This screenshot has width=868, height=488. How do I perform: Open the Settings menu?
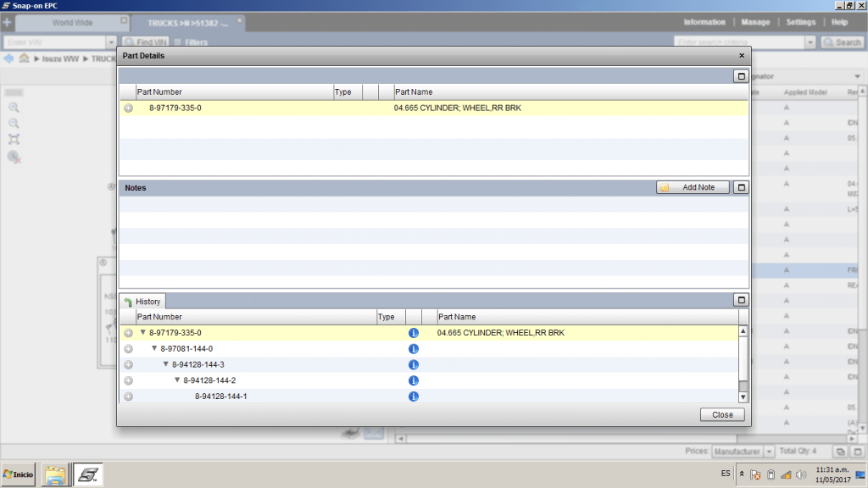pyautogui.click(x=800, y=22)
